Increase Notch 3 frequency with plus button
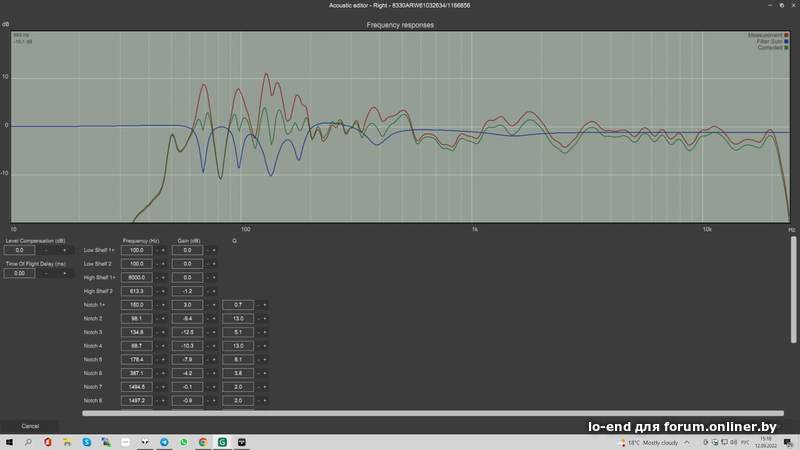Screen dimensions: 800x450 click(x=163, y=332)
